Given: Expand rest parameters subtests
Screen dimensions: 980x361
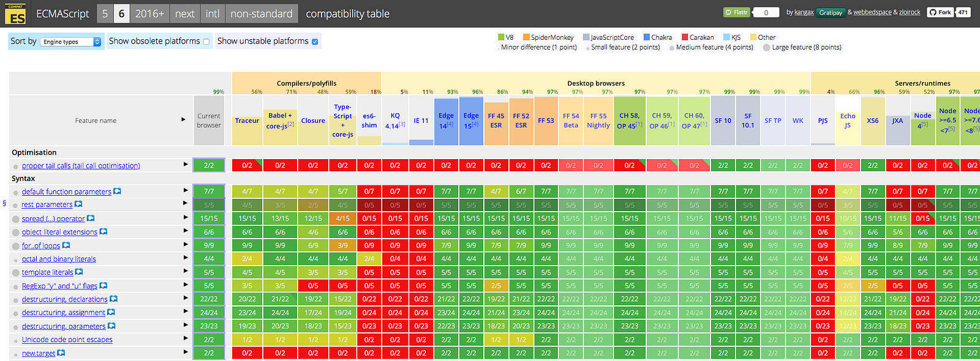Looking at the screenshot, I should coord(185,203).
